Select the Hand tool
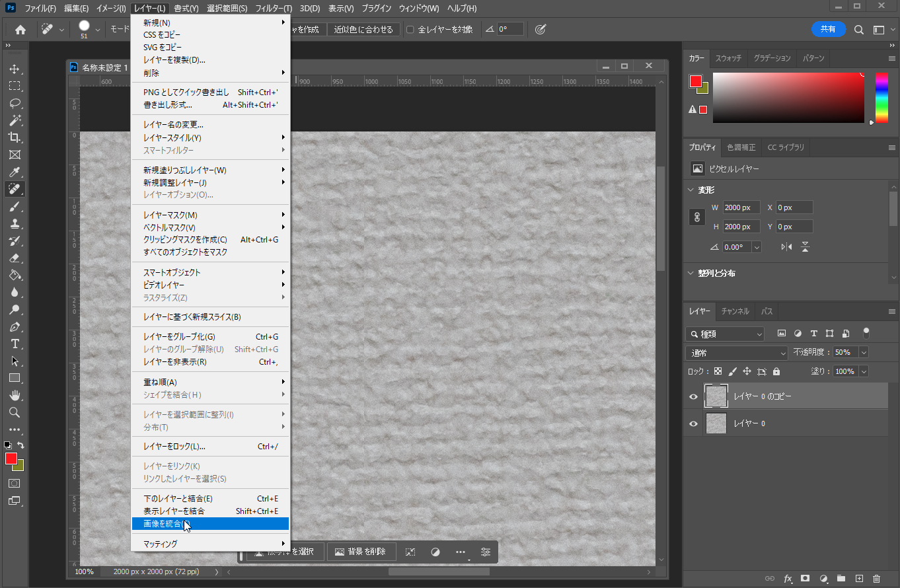This screenshot has height=588, width=900. click(x=15, y=395)
